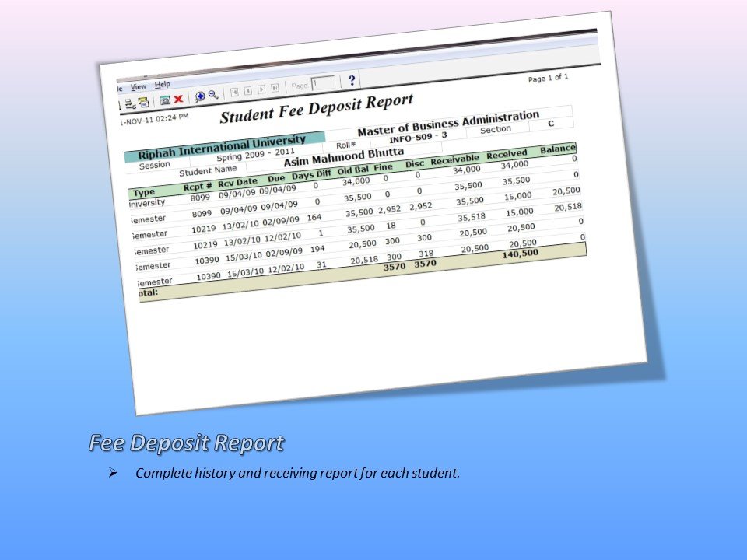The image size is (747, 560).
Task: Click the Section value C
Action: 551,124
